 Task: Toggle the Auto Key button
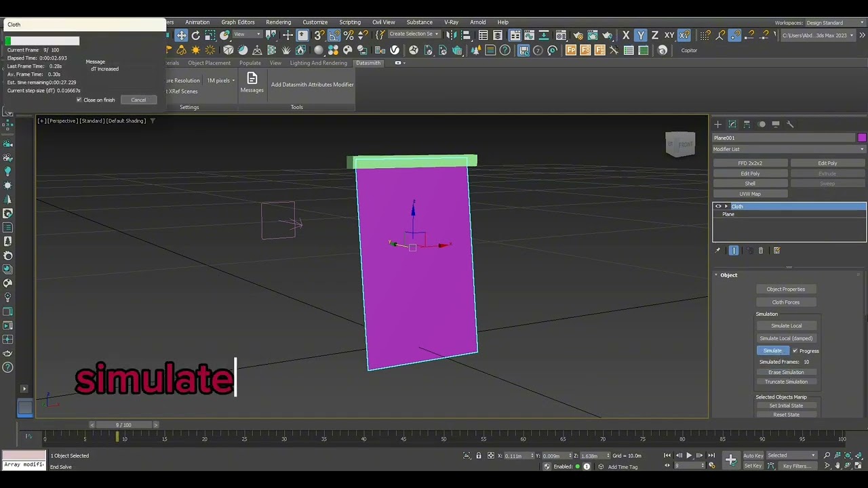point(753,455)
